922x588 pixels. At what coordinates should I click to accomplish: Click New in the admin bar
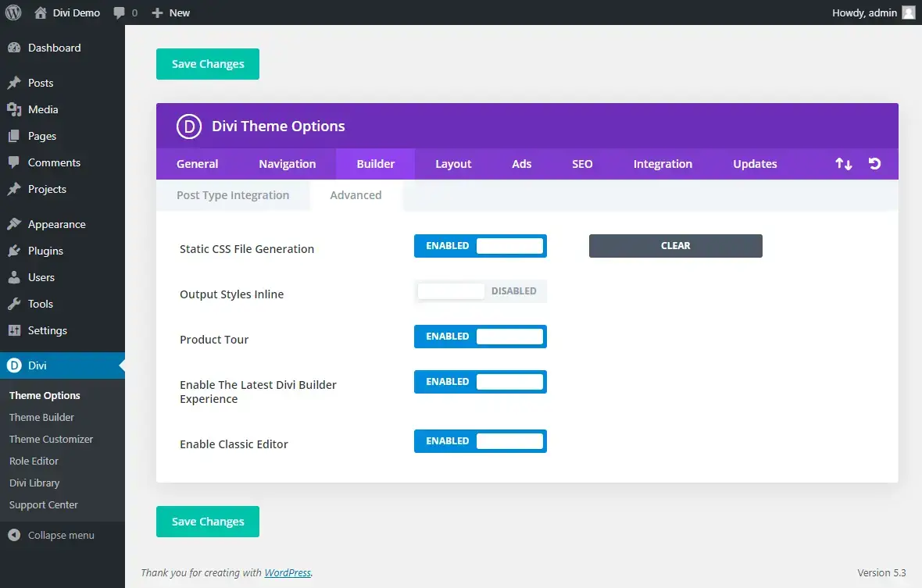(180, 13)
